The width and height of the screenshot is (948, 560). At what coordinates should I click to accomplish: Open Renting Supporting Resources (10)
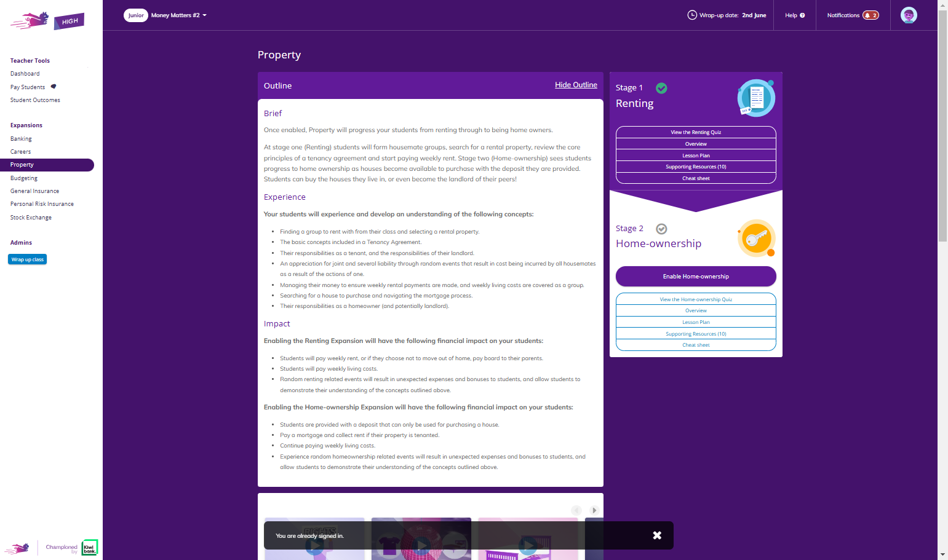[x=696, y=167]
